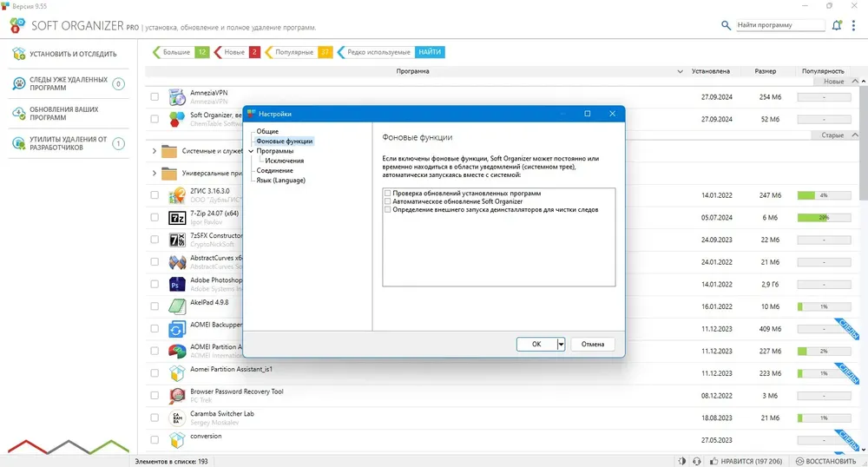Viewport: 868px width, 467px height.
Task: Click the Browser Password Recovery Tool icon
Action: [176, 396]
